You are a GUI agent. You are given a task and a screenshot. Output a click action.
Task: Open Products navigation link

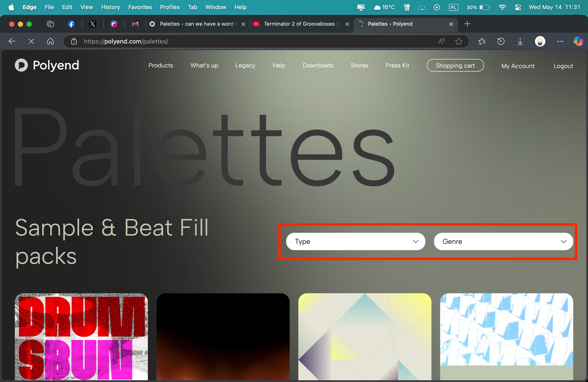161,65
